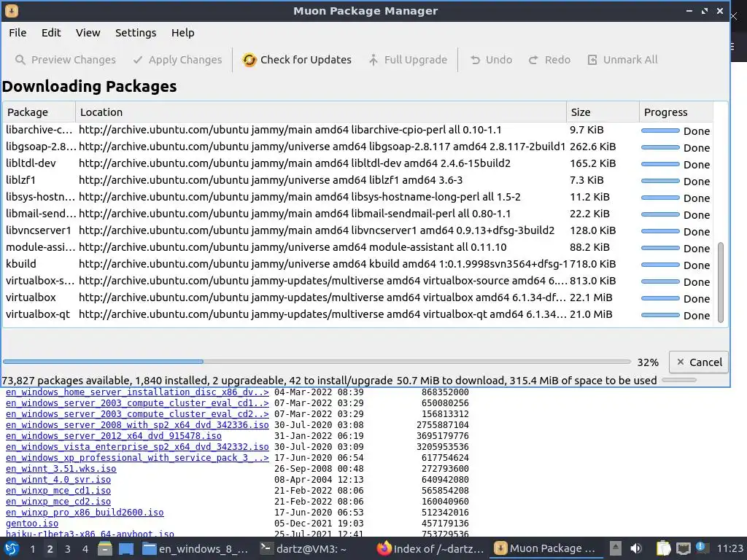This screenshot has height=560, width=747.
Task: Open the Edit menu
Action: point(51,33)
